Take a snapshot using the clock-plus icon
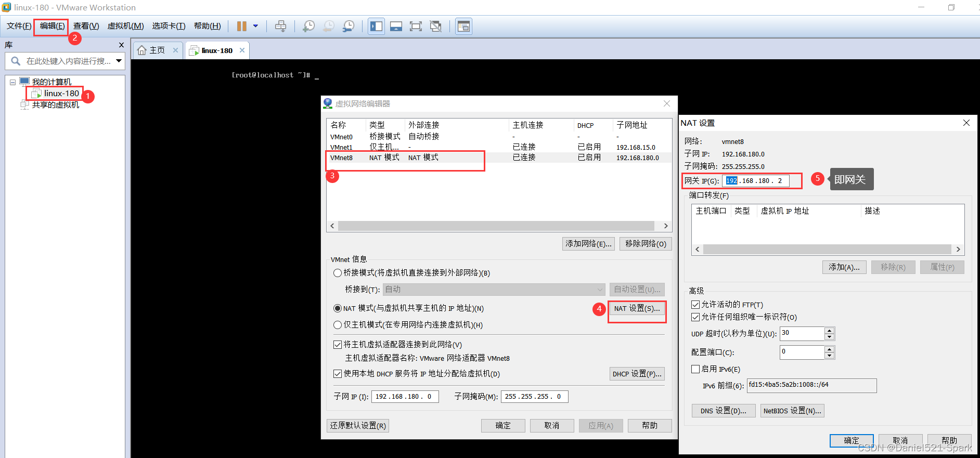Screen dimensions: 980x458 309,26
